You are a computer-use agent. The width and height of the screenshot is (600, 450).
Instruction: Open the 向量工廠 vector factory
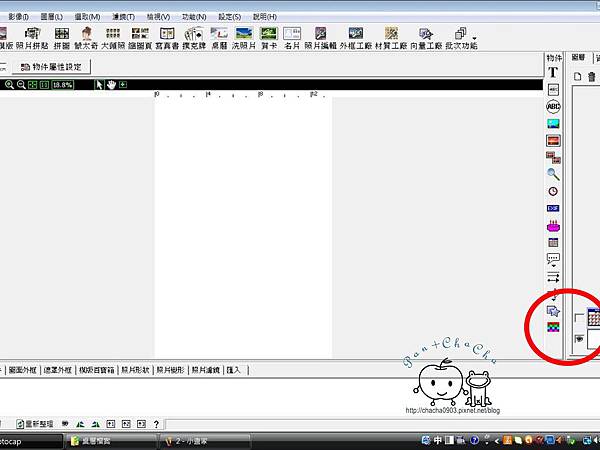(x=426, y=38)
